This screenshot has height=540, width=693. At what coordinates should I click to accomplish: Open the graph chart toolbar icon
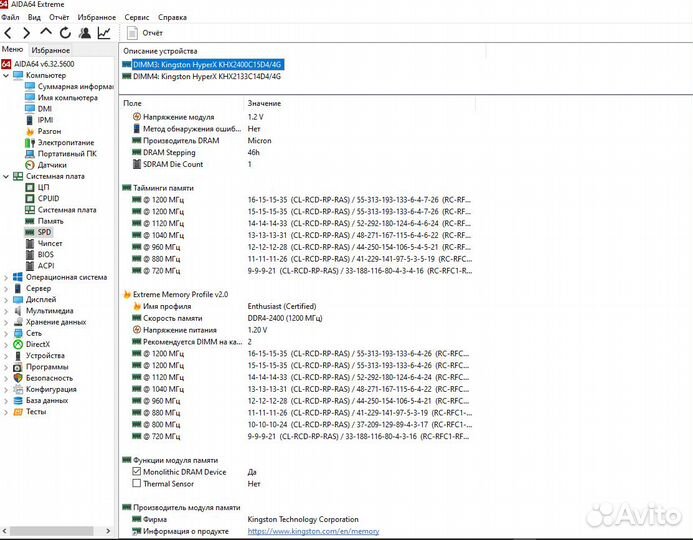[104, 33]
